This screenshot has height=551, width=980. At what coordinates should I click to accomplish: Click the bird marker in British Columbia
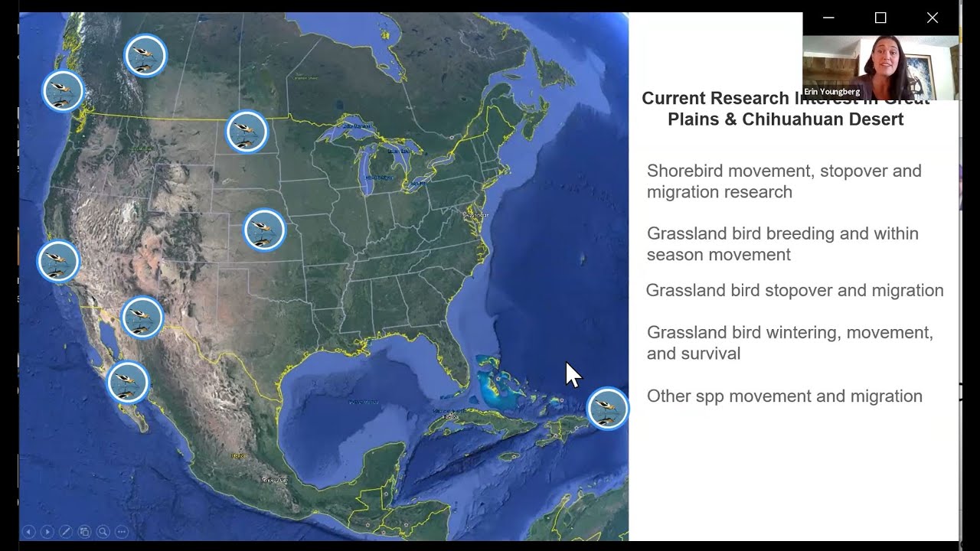[x=145, y=55]
